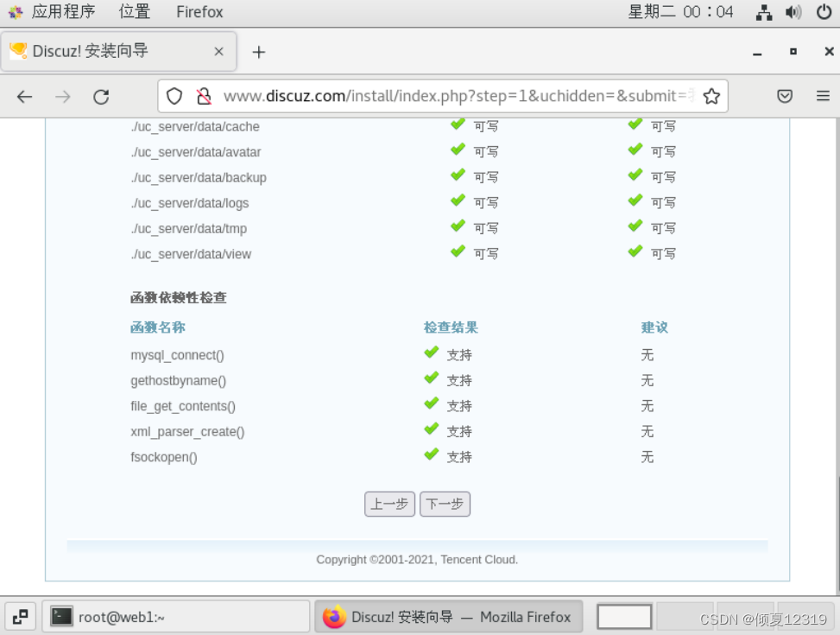The image size is (840, 635).
Task: Open the power menu icon
Action: [x=824, y=12]
